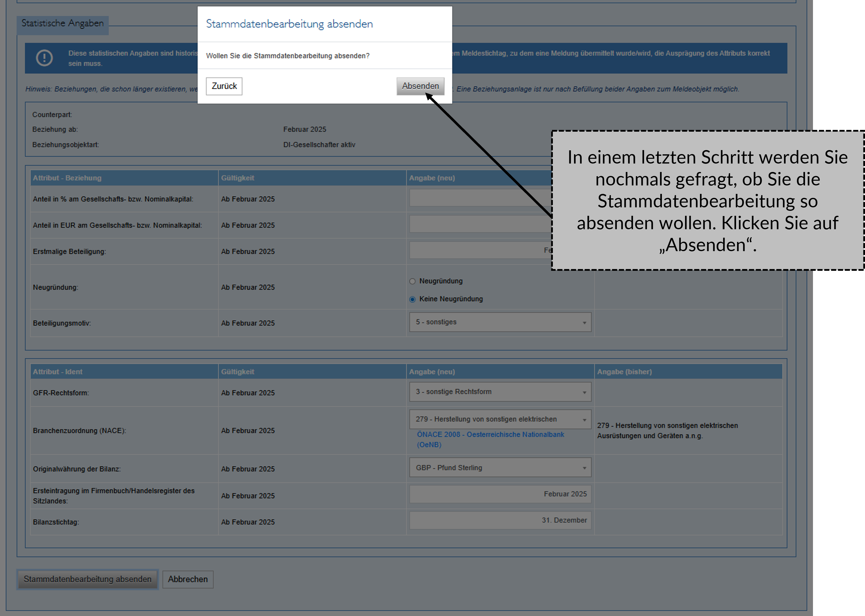Click Zurück in the confirmation dialog

pyautogui.click(x=224, y=86)
